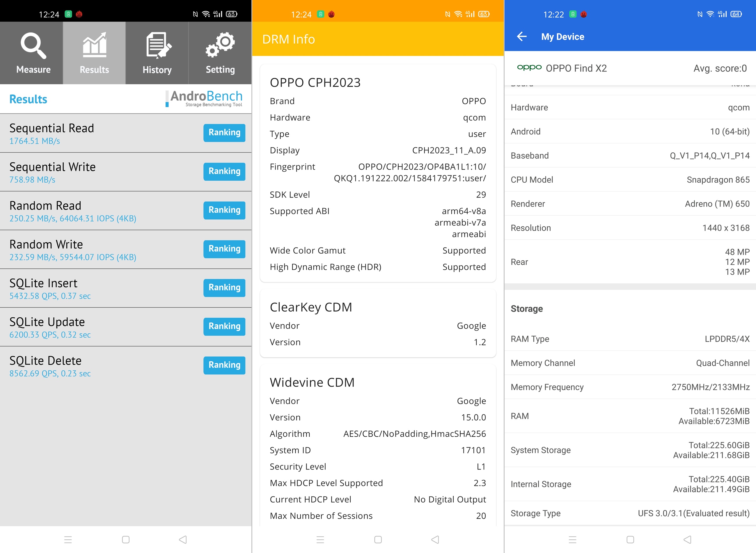Select the Rear camera megapixels row
This screenshot has height=553, width=756.
630,262
